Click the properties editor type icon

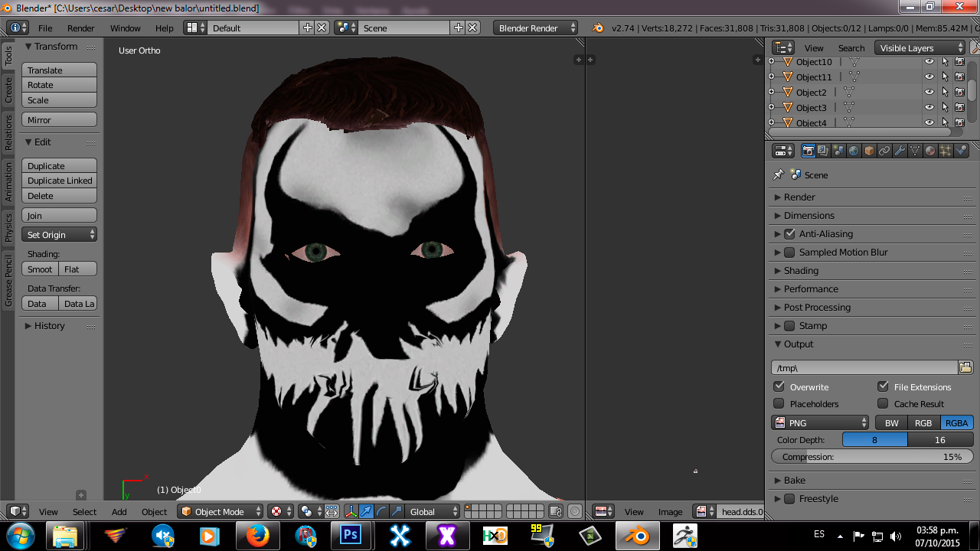pyautogui.click(x=783, y=151)
